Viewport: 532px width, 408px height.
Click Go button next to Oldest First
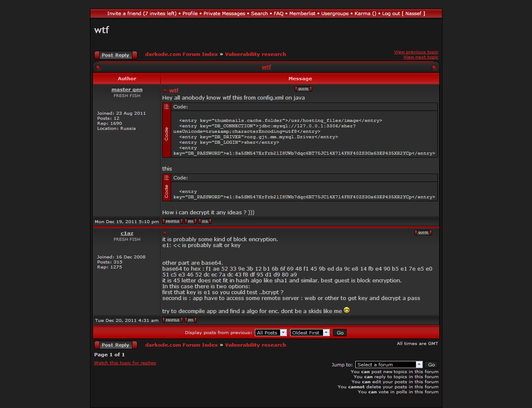tap(340, 333)
